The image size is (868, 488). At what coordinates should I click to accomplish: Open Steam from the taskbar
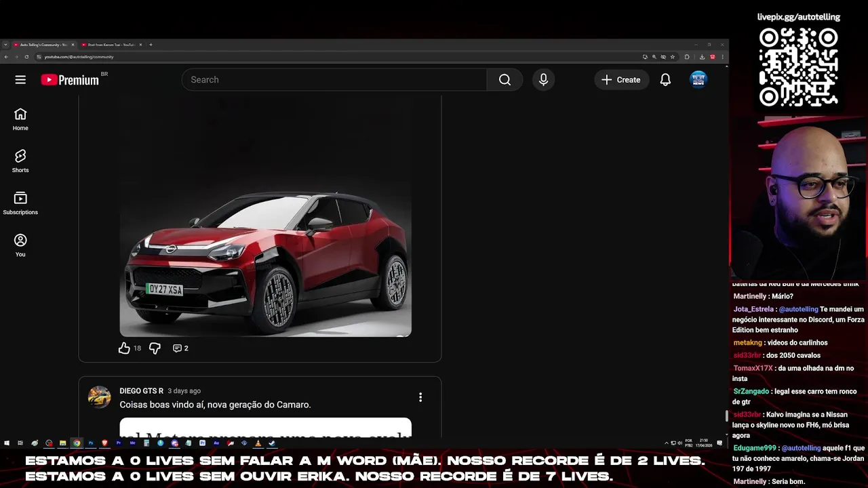pos(271,443)
